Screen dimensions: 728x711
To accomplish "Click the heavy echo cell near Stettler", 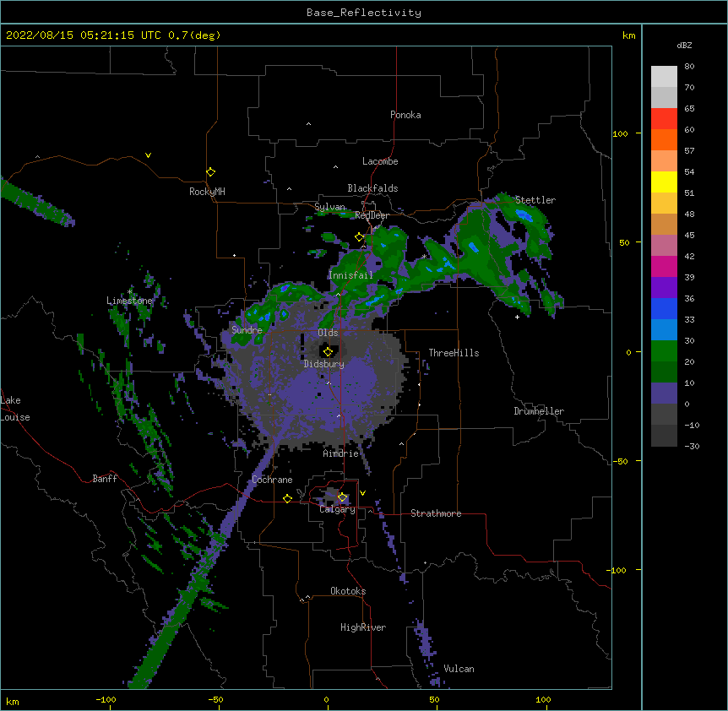I will pos(524,215).
